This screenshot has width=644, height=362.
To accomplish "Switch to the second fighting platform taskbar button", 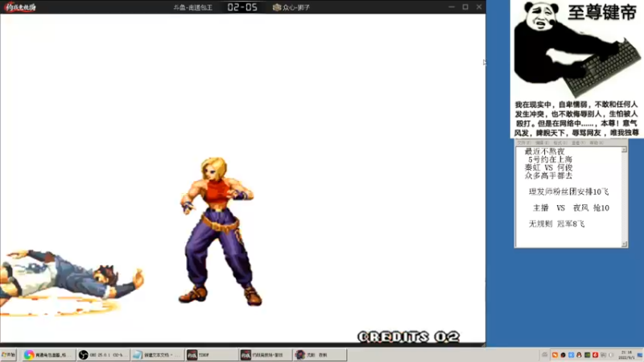I will point(266,355).
